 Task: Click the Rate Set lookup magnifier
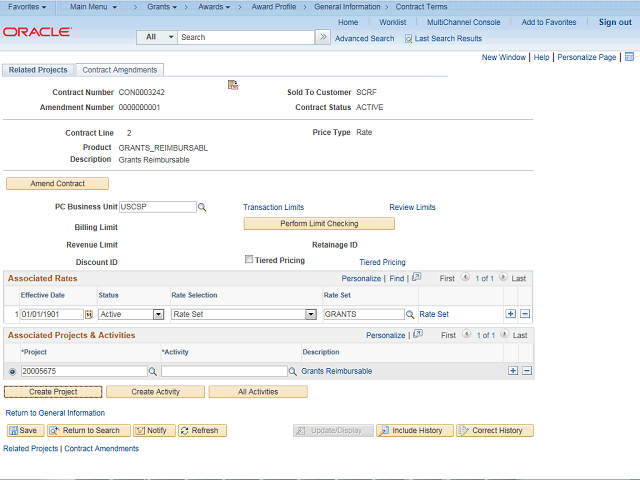pos(411,314)
